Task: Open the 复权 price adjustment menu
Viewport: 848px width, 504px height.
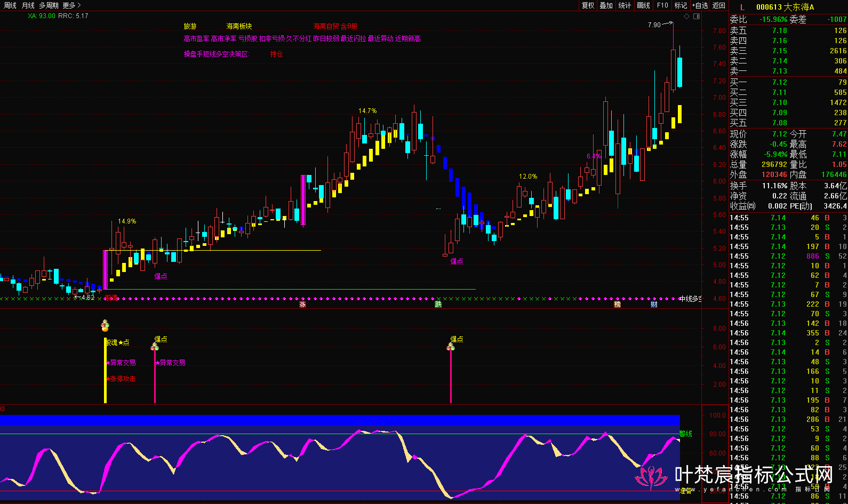Action: (x=588, y=5)
